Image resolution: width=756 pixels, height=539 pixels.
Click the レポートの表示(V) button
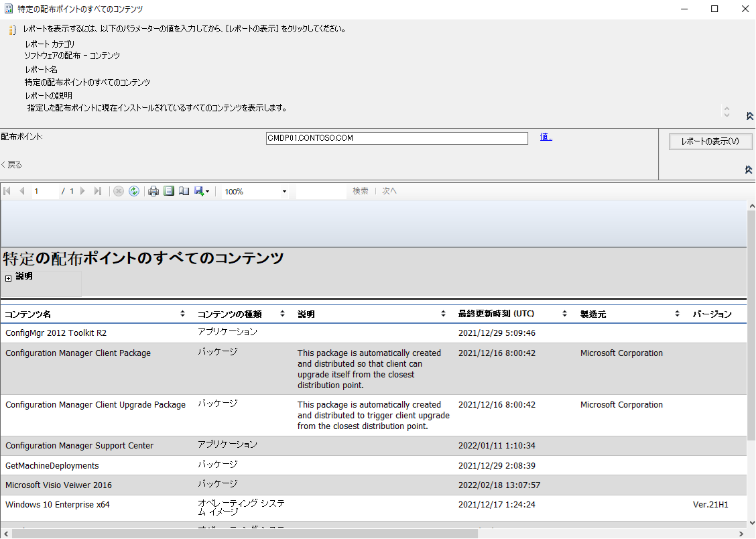click(710, 141)
